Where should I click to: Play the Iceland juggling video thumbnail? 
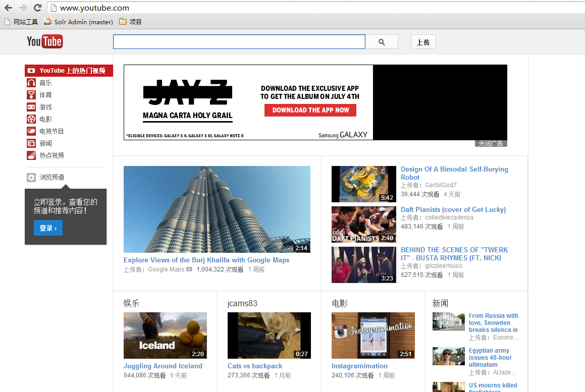click(165, 335)
